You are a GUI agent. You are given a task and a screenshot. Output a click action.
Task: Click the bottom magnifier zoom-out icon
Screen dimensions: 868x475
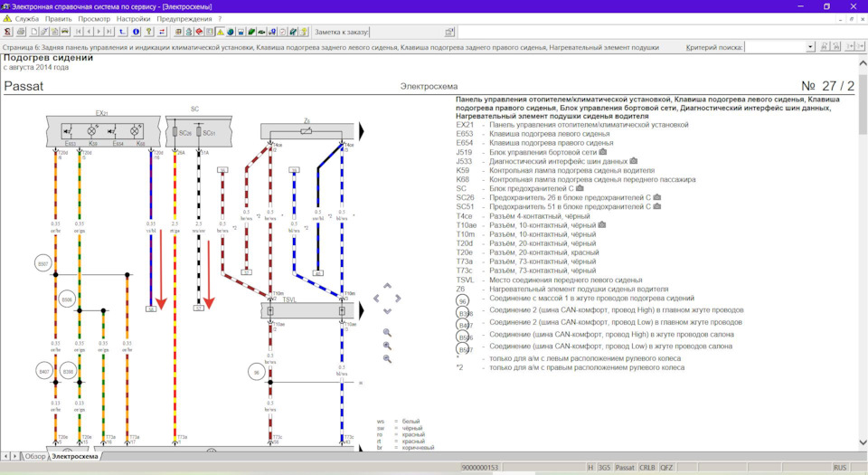tap(388, 359)
